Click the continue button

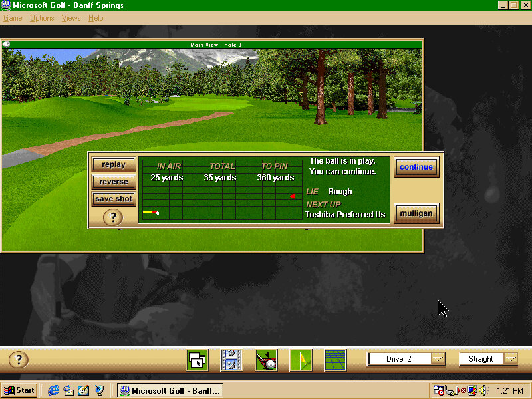pyautogui.click(x=416, y=167)
